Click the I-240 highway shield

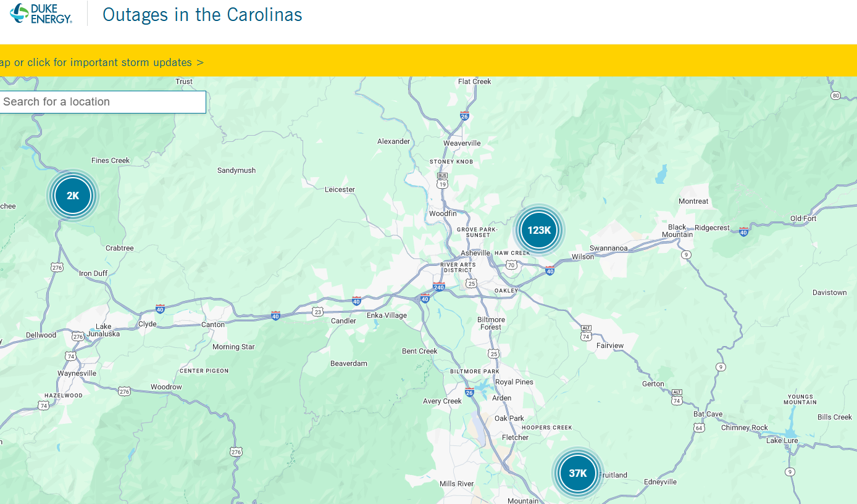pyautogui.click(x=439, y=287)
